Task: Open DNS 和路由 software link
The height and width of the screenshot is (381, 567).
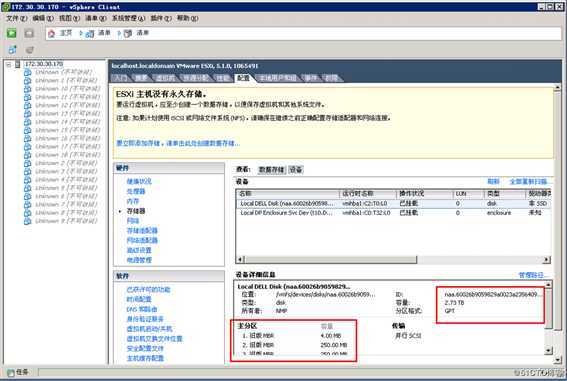Action: tap(142, 309)
